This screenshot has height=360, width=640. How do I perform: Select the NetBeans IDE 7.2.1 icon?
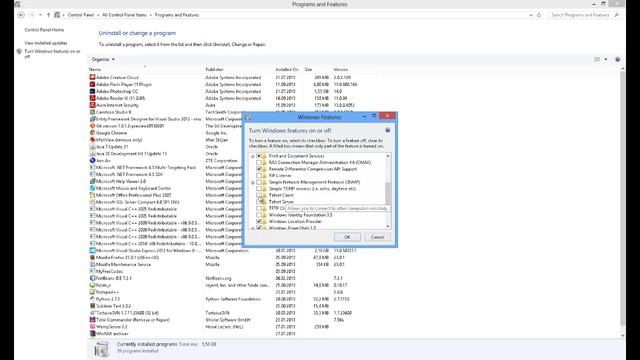(x=92, y=278)
